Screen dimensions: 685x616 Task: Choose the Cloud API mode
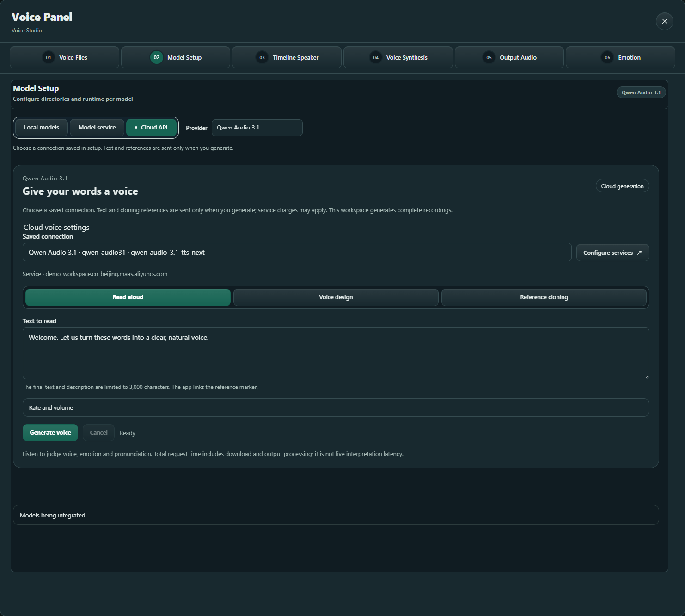[151, 128]
